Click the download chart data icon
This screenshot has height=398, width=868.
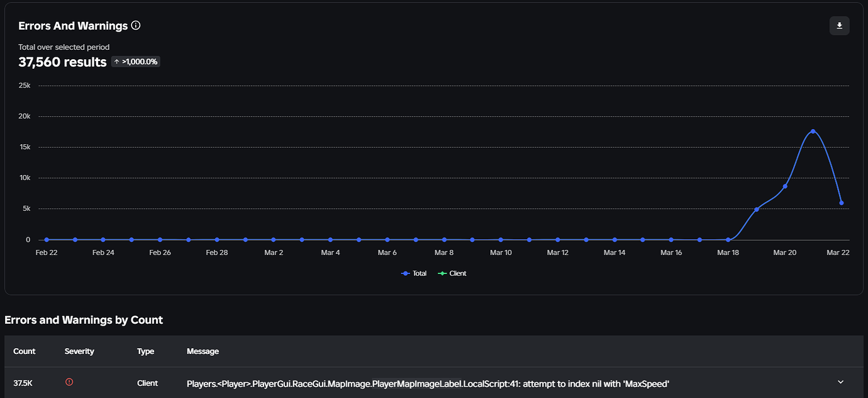(839, 26)
